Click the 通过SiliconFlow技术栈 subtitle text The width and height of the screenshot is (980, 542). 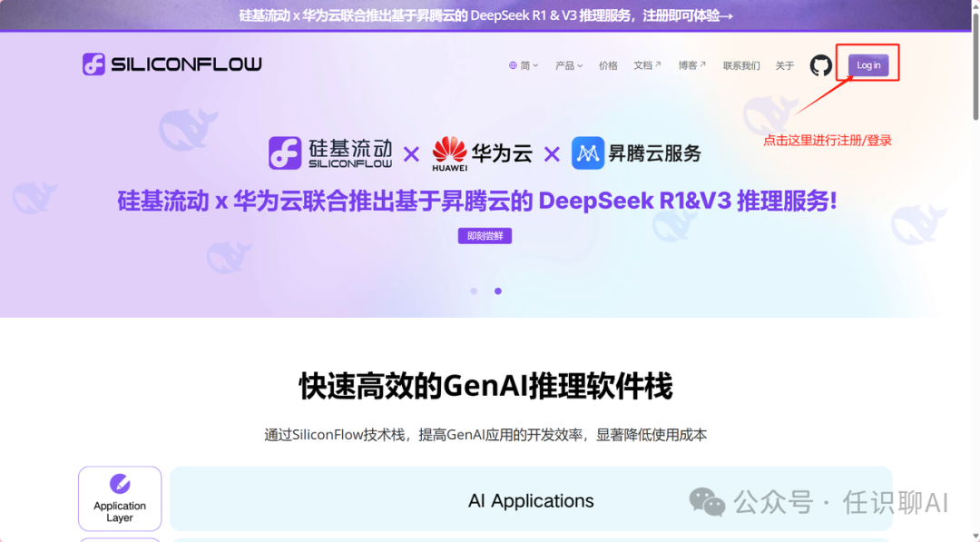485,435
